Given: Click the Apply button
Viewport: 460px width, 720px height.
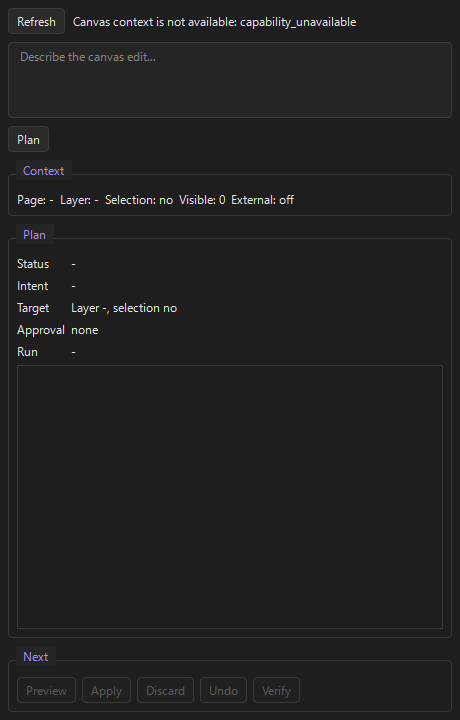Looking at the screenshot, I should 107,690.
